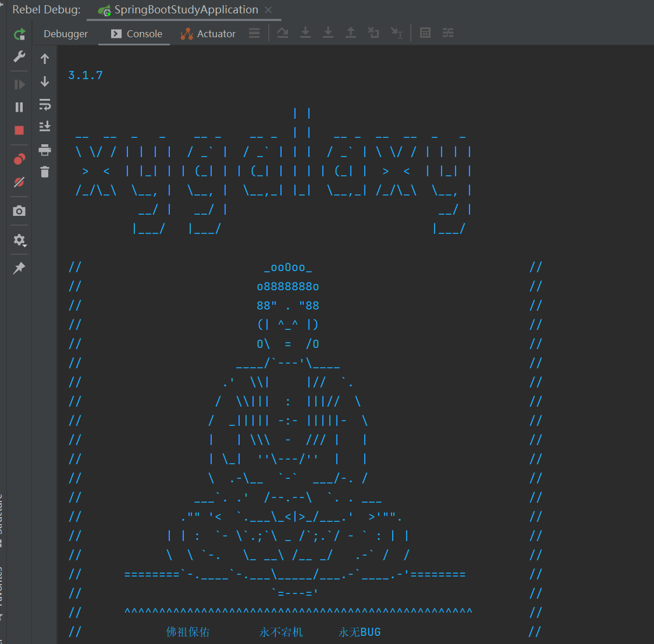Expand the layout menu icon beside Actuator

[254, 33]
